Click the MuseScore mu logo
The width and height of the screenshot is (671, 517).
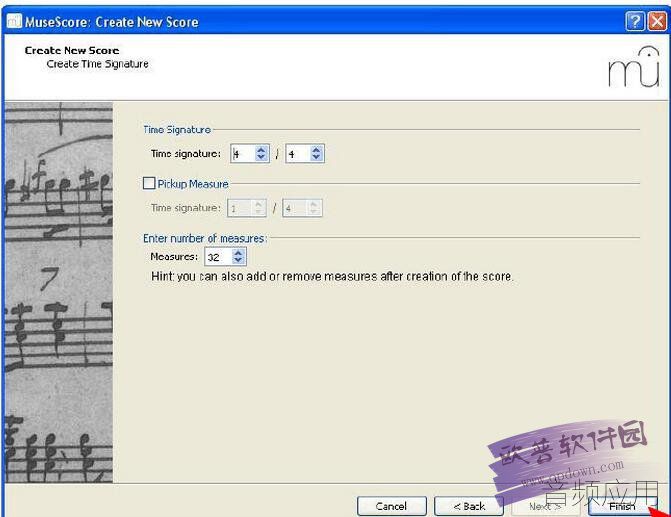(x=634, y=67)
